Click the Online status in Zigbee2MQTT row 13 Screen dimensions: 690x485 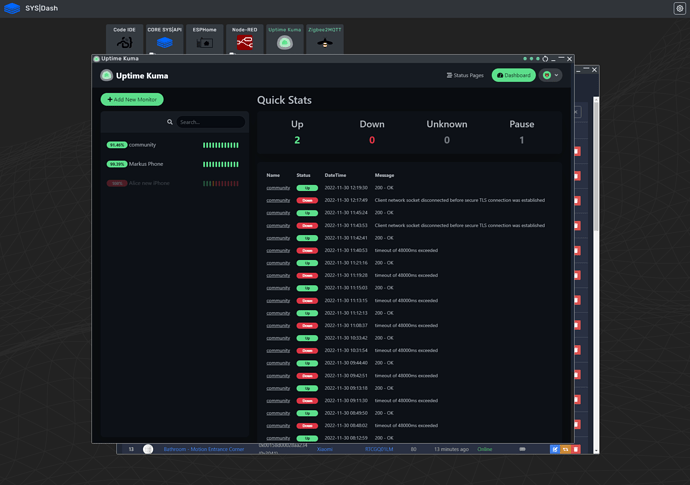(x=484, y=449)
